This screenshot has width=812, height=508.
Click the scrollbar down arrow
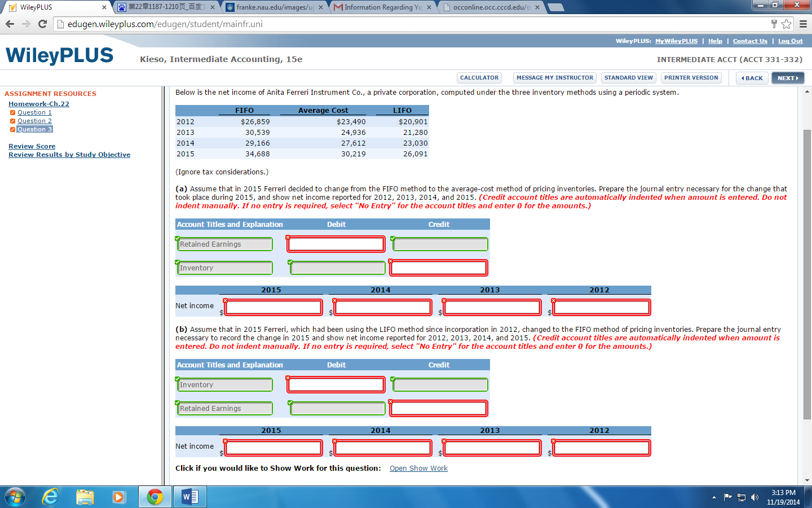pyautogui.click(x=807, y=480)
